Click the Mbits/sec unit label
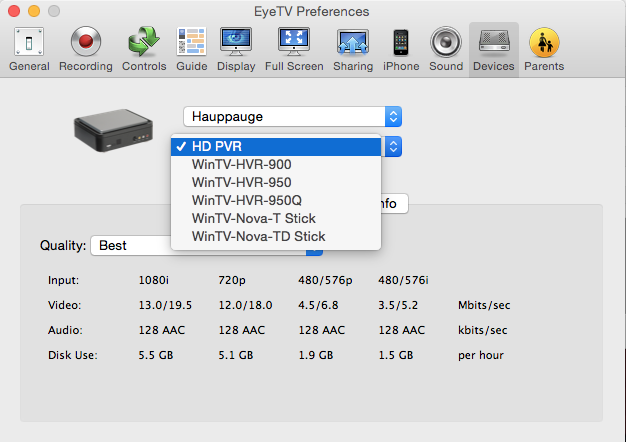The height and width of the screenshot is (442, 626). coord(484,305)
